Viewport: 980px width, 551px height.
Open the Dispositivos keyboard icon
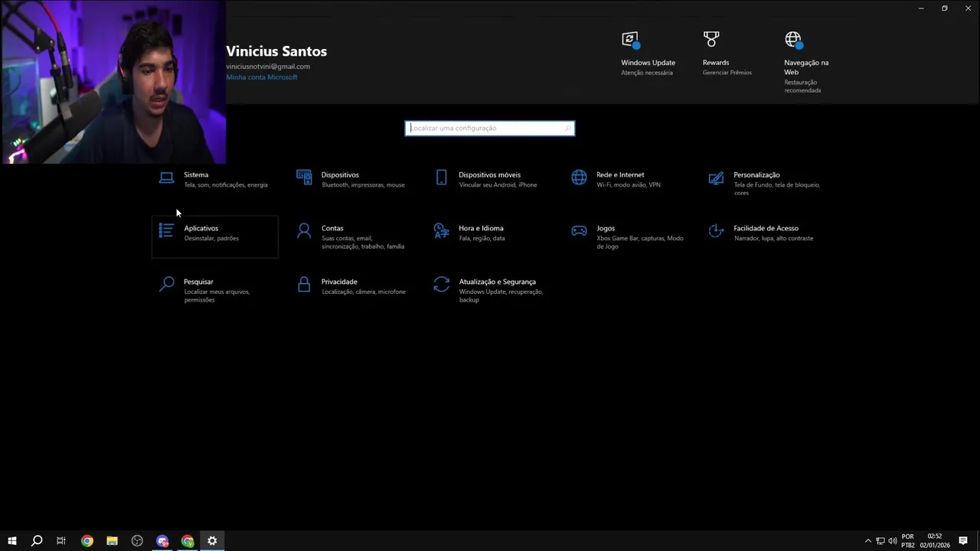click(x=304, y=178)
